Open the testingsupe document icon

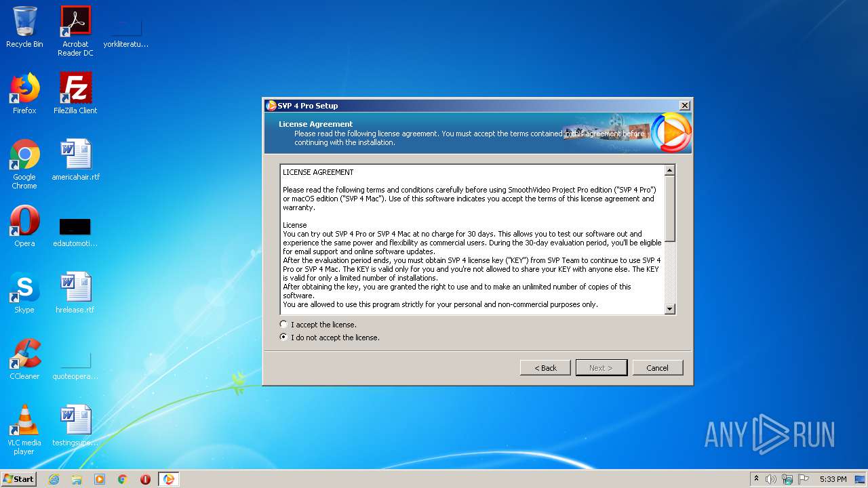tap(75, 426)
